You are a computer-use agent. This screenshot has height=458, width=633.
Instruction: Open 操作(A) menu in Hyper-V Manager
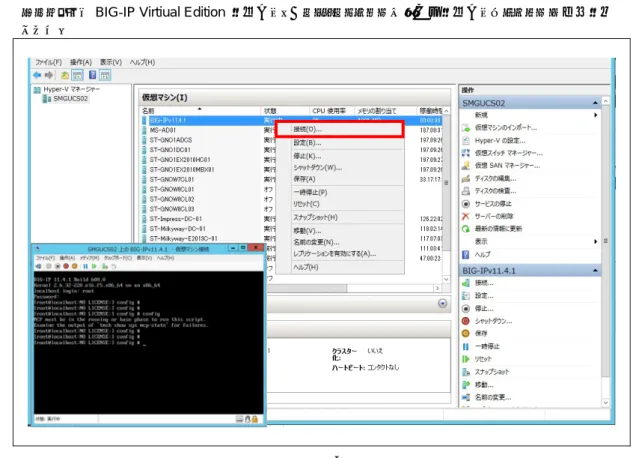tap(81, 62)
